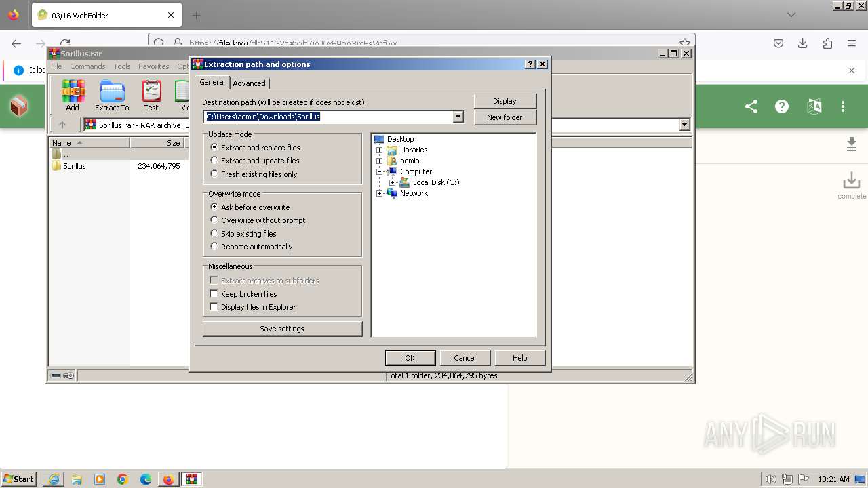Viewport: 868px width, 488px height.
Task: Open the destination path dropdown arrow
Action: (x=458, y=117)
